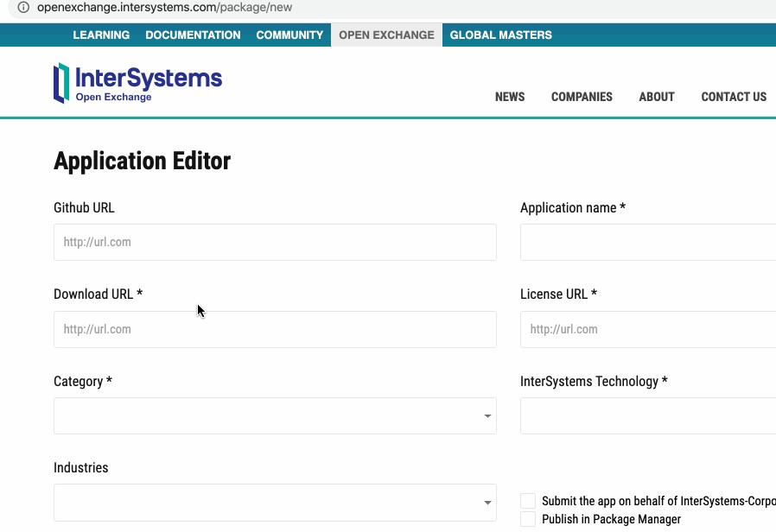
Task: Open the News menu link
Action: (510, 97)
